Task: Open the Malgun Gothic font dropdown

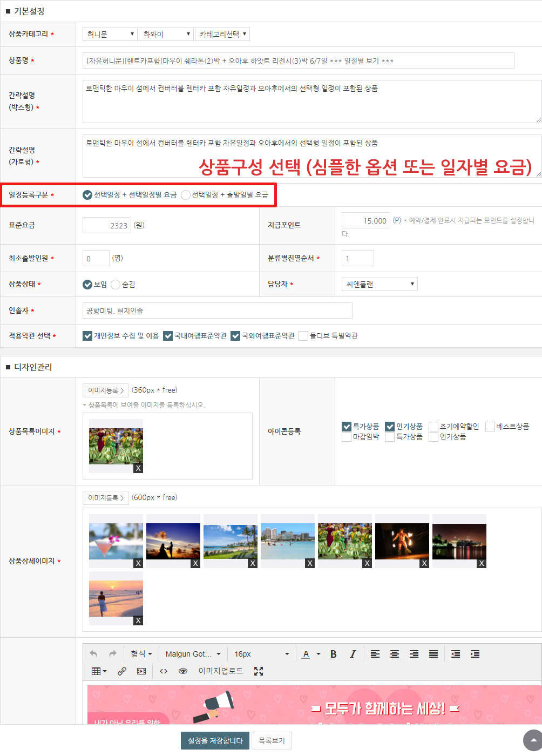Action: tap(193, 654)
